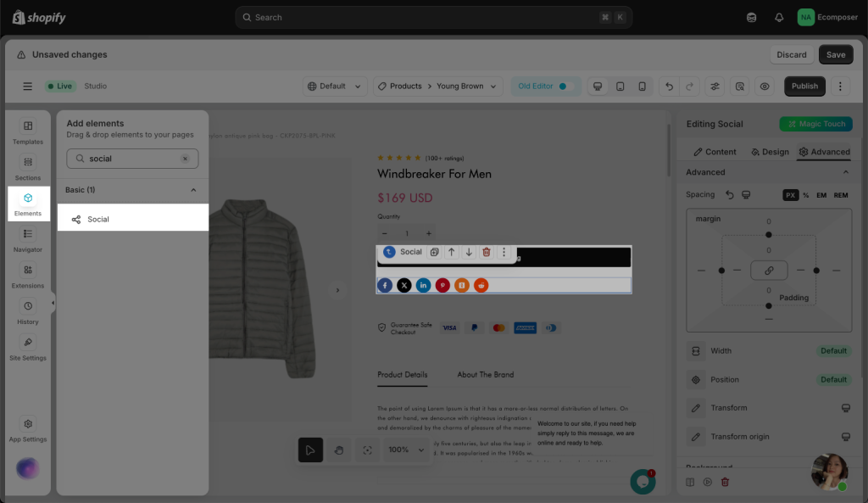Select the PX spacing unit

click(790, 195)
